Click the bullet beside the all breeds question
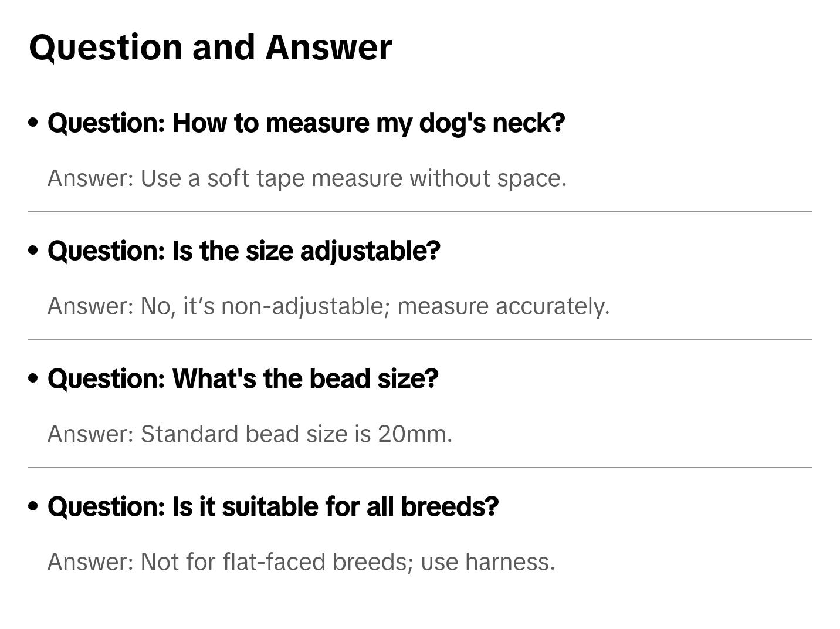This screenshot has width=840, height=629. coord(33,506)
